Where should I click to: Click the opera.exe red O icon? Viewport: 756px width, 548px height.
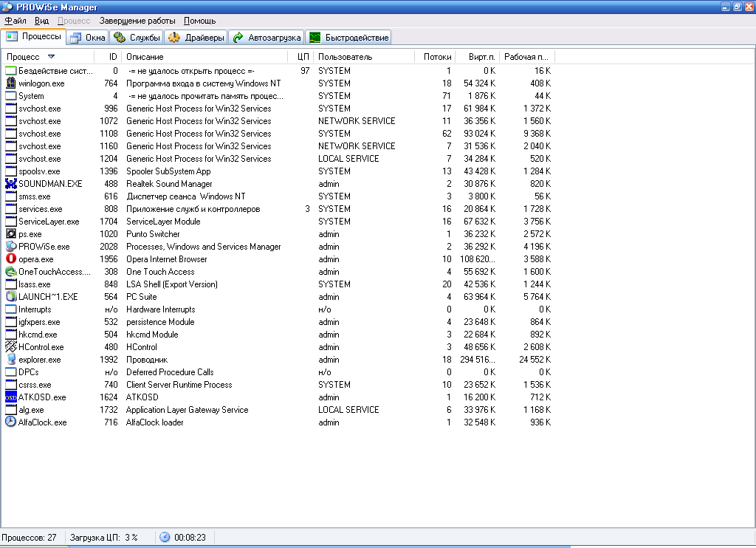pyautogui.click(x=10, y=258)
